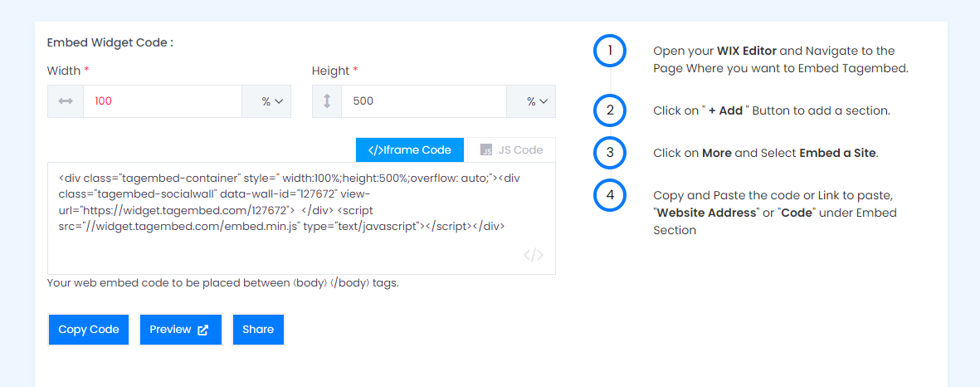Open the Width unit dropdown
Viewport: 980px width, 387px height.
click(x=266, y=101)
